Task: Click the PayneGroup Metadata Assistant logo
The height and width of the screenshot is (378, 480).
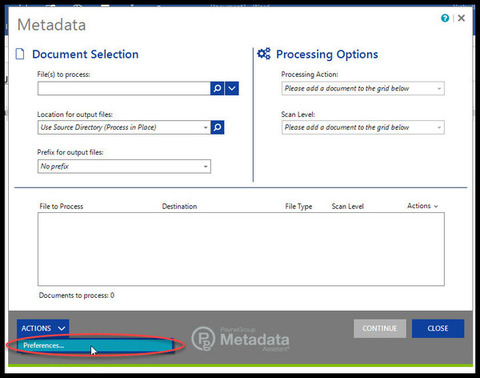Action: pos(241,338)
